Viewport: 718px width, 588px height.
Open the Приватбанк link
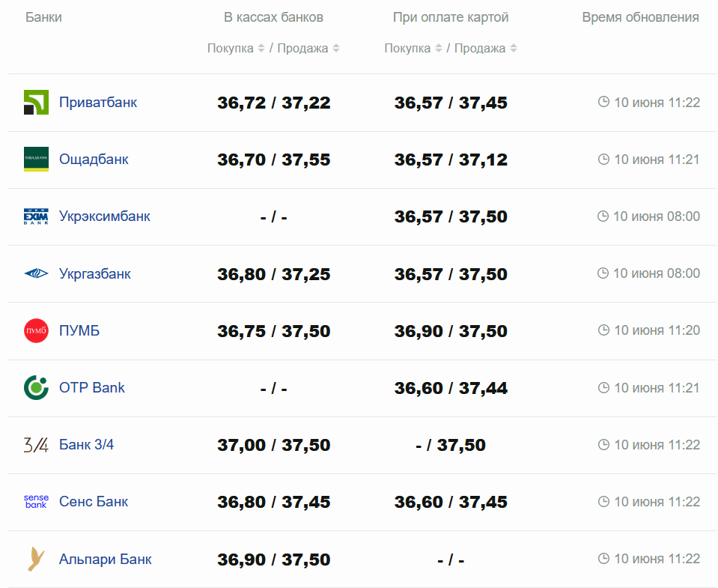[98, 103]
